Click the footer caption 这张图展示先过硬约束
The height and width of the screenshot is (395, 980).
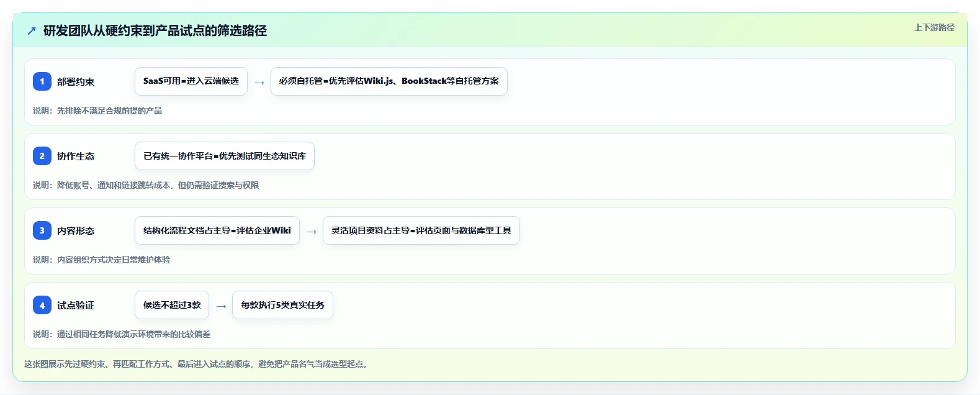click(197, 364)
